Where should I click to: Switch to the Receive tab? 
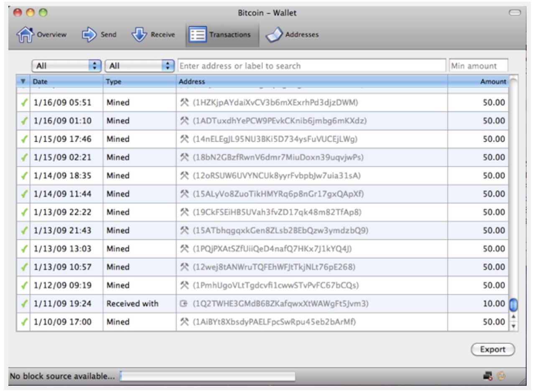pyautogui.click(x=153, y=35)
